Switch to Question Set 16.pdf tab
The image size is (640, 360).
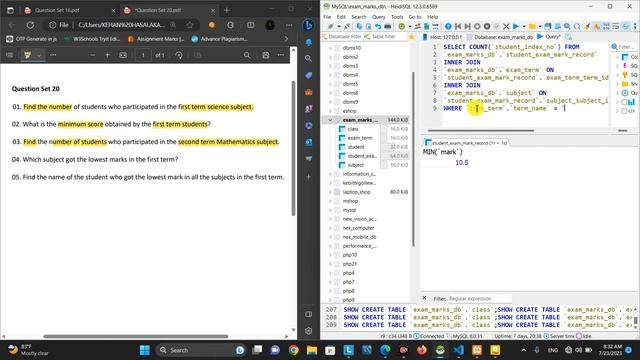(69, 10)
